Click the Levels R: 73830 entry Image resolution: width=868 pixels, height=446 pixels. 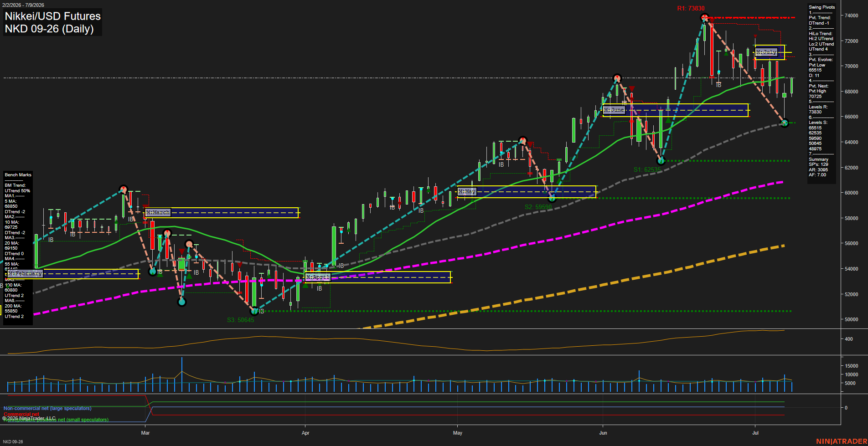tap(818, 109)
